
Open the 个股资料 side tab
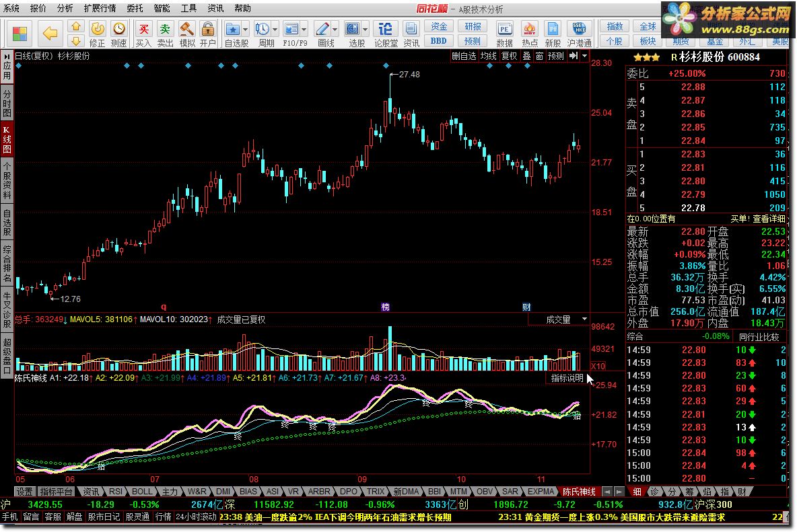point(7,181)
